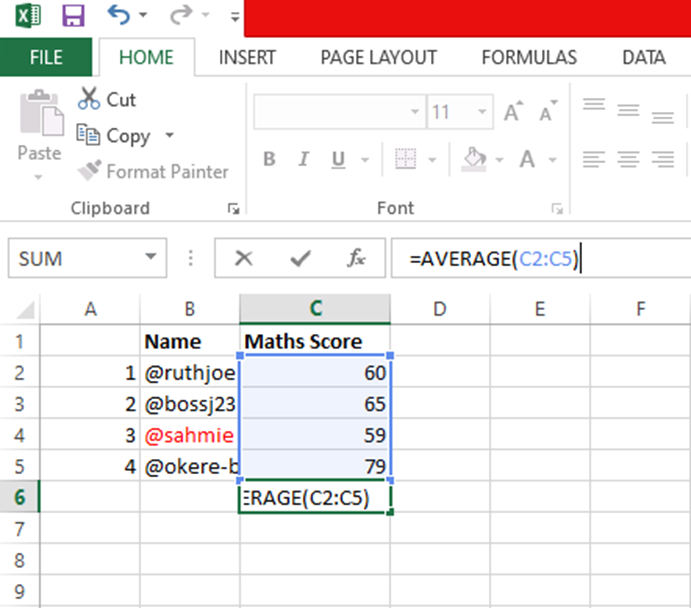Viewport: 691px width, 608px height.
Task: Toggle Underline formatting
Action: [x=338, y=159]
